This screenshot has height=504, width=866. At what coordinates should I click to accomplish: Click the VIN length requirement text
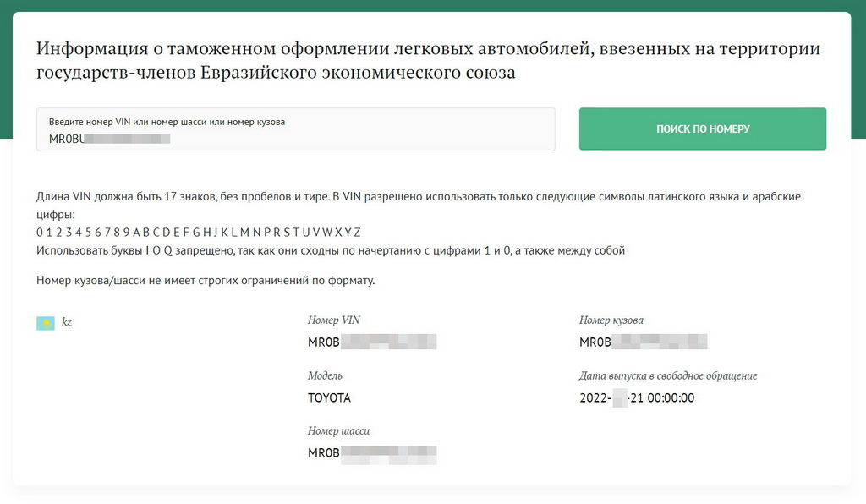[418, 205]
